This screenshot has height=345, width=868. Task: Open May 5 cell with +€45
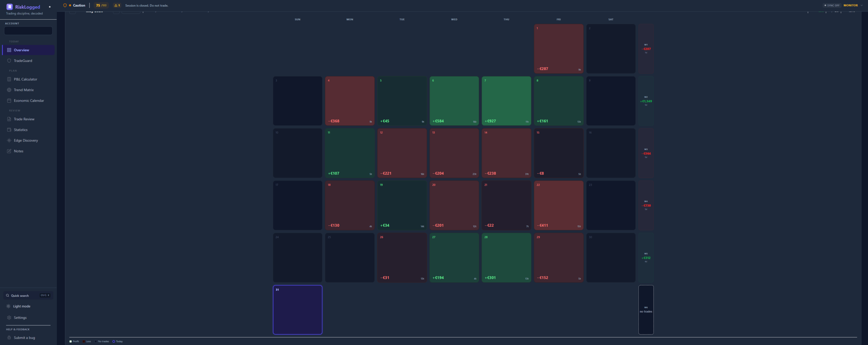(402, 101)
